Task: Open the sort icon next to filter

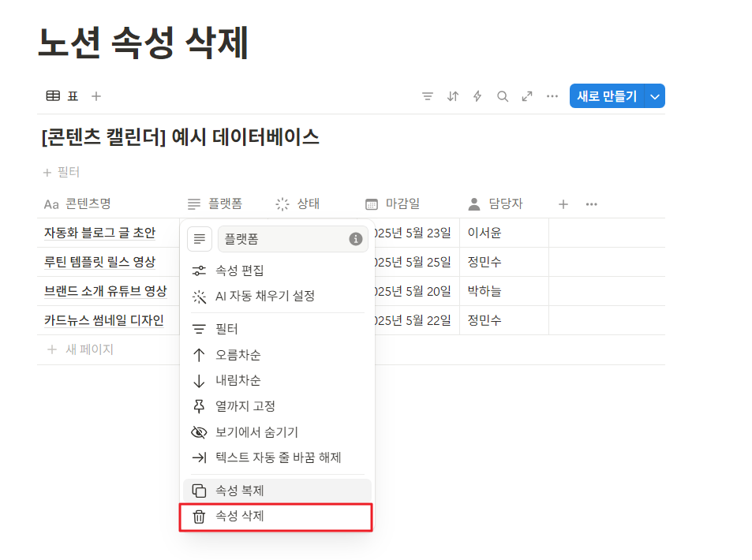Action: (x=452, y=95)
